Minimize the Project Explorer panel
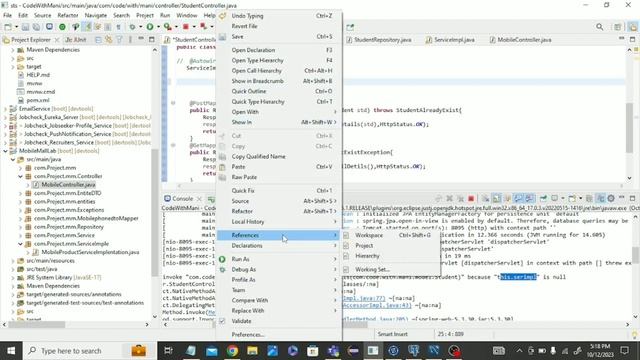 pyautogui.click(x=141, y=39)
